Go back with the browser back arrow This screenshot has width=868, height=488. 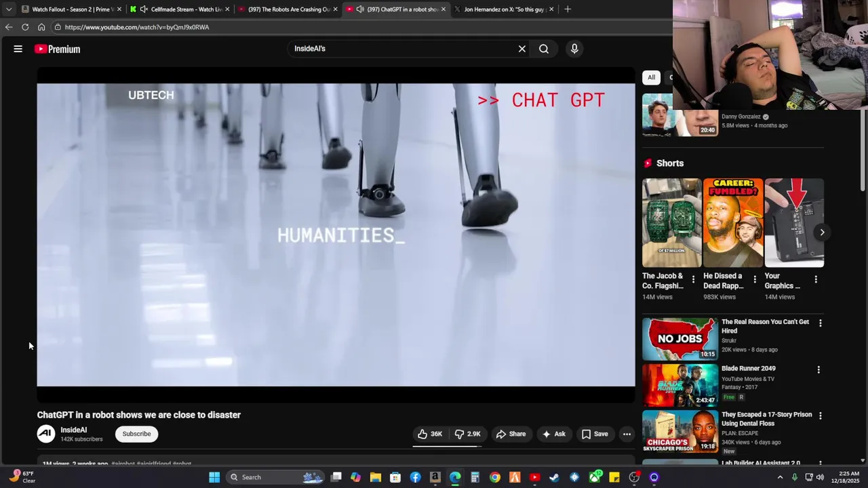pos(9,27)
